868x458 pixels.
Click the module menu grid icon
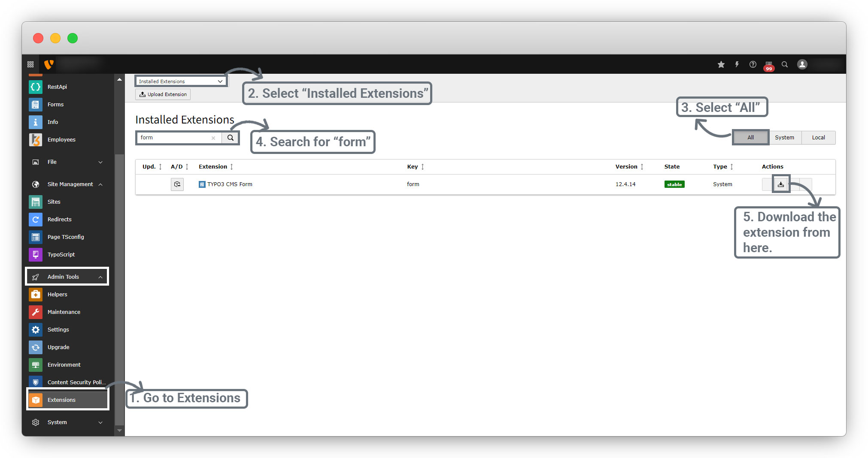pyautogui.click(x=30, y=64)
